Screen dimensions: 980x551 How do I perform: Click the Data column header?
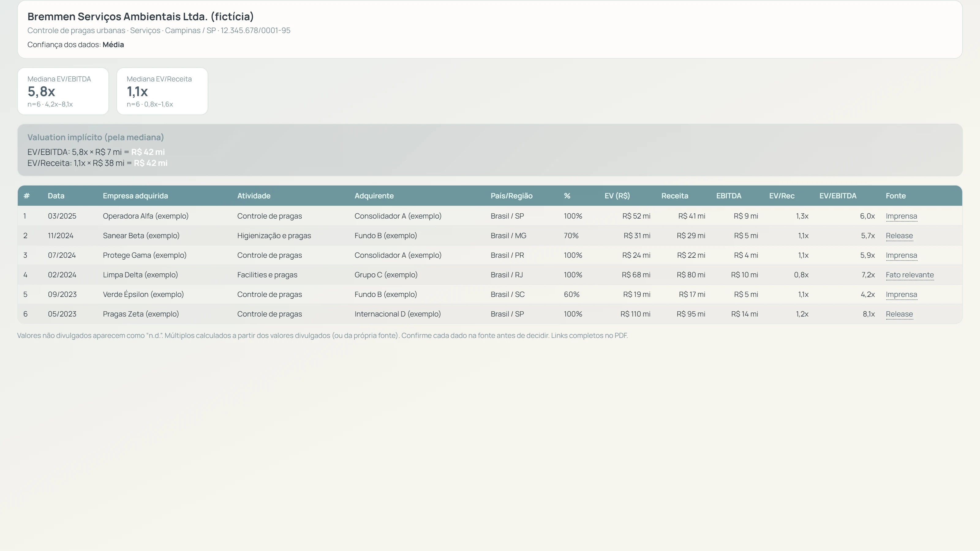click(56, 196)
